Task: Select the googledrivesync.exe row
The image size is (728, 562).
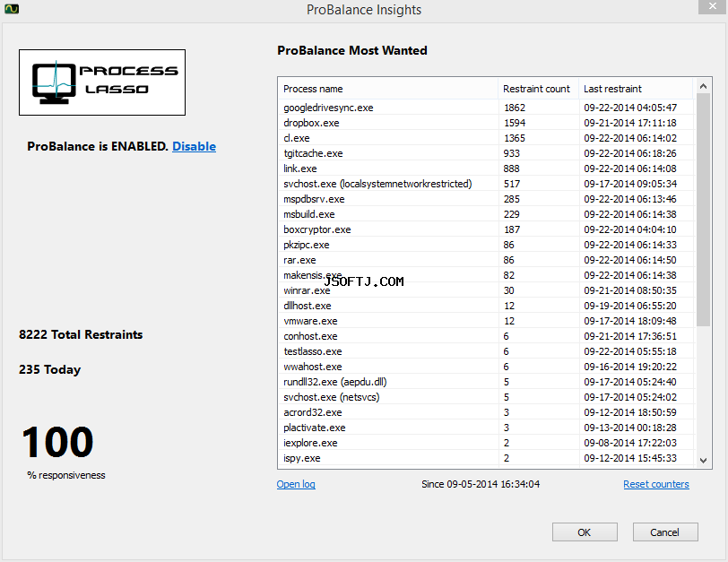Action: point(486,108)
